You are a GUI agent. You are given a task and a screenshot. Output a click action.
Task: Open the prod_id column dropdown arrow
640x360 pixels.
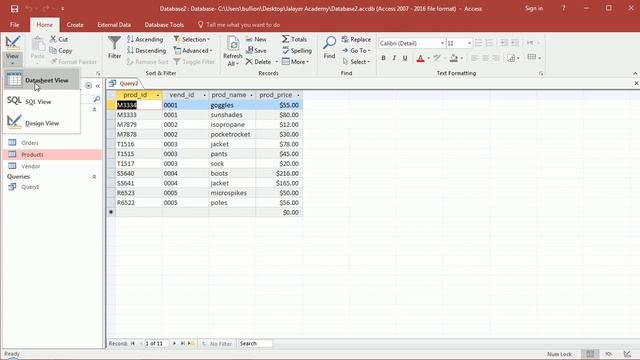(158, 95)
